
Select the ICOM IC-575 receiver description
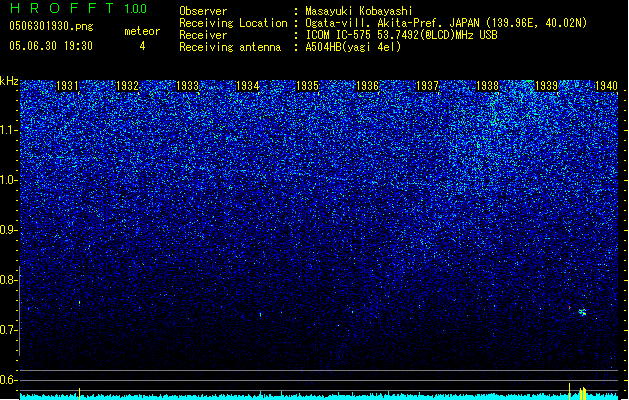click(401, 35)
